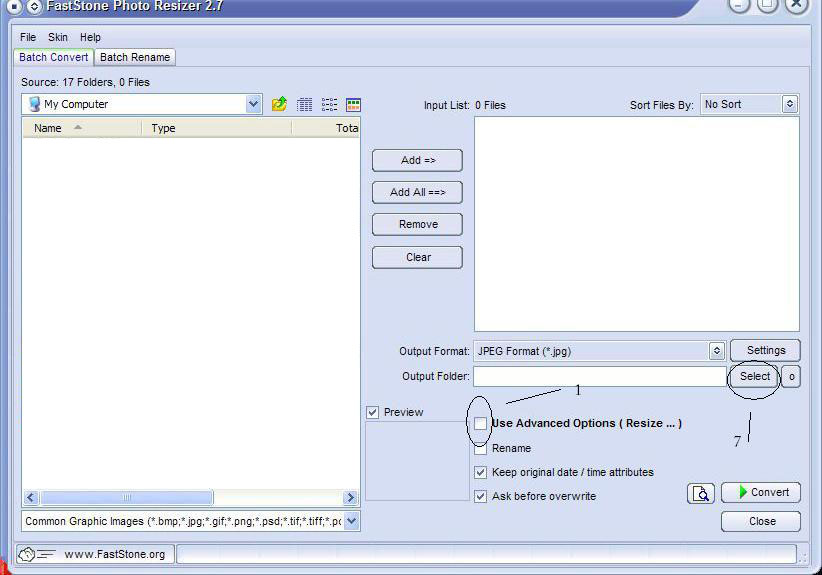Image resolution: width=822 pixels, height=575 pixels.
Task: Open the Help menu
Action: pyautogui.click(x=90, y=37)
